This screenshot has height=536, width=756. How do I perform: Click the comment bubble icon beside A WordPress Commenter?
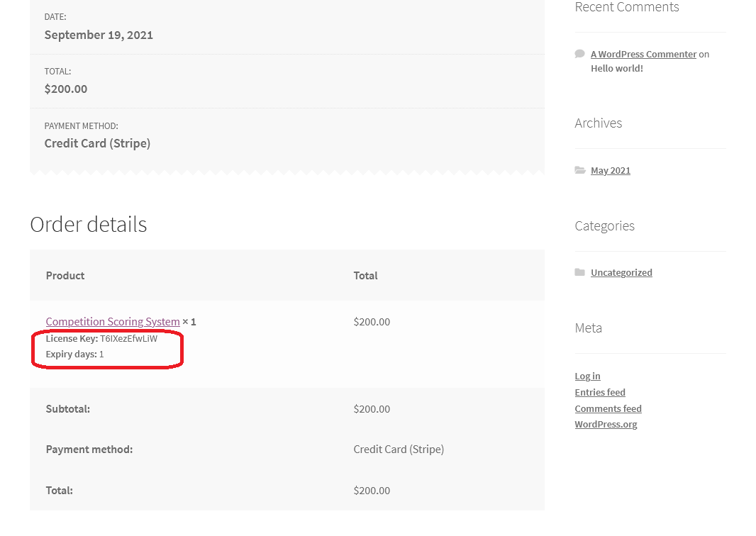(x=579, y=54)
